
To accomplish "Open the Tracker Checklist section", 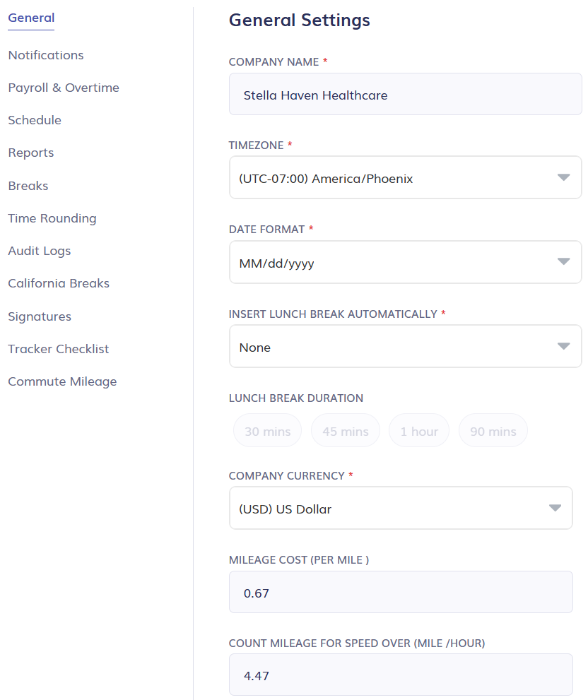I will point(58,349).
